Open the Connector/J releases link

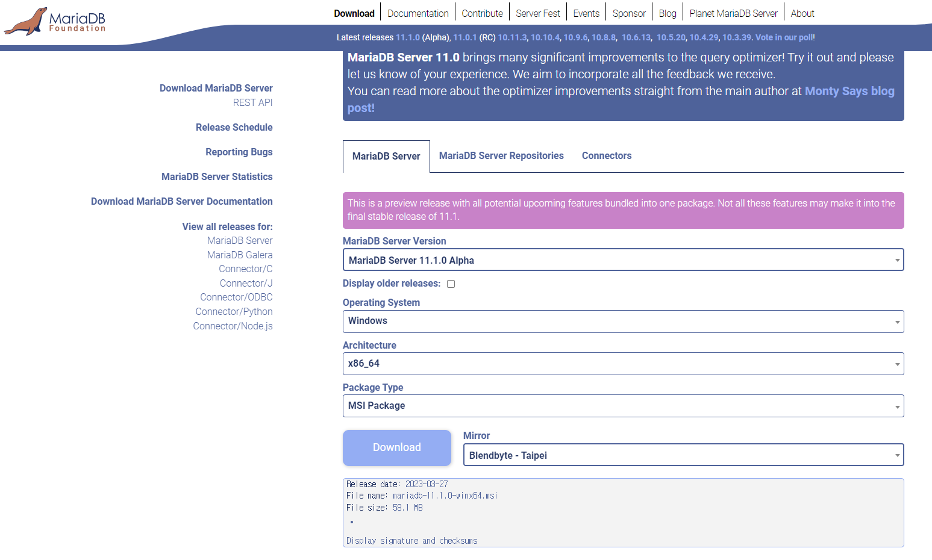(246, 283)
